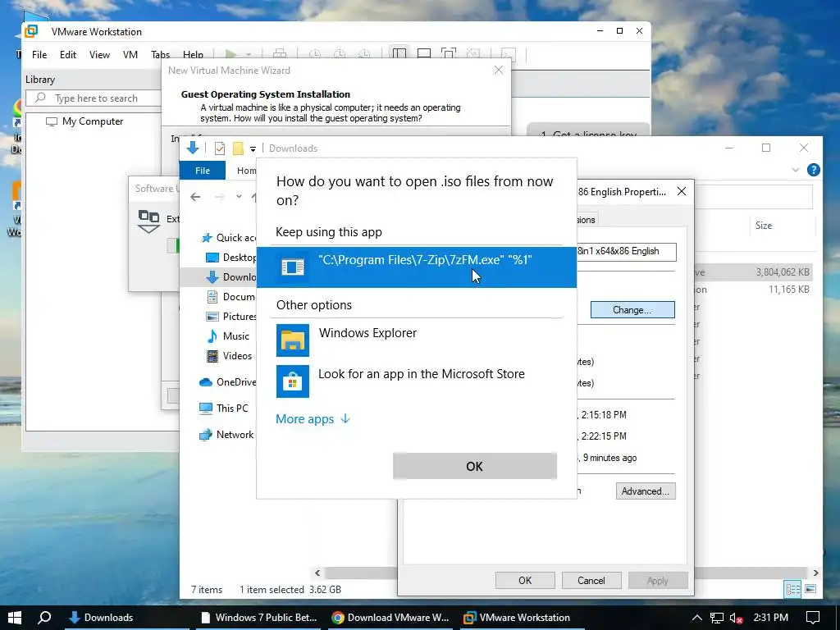Switch to Downloads taskbar button
This screenshot has width=840, height=630.
coord(127,617)
